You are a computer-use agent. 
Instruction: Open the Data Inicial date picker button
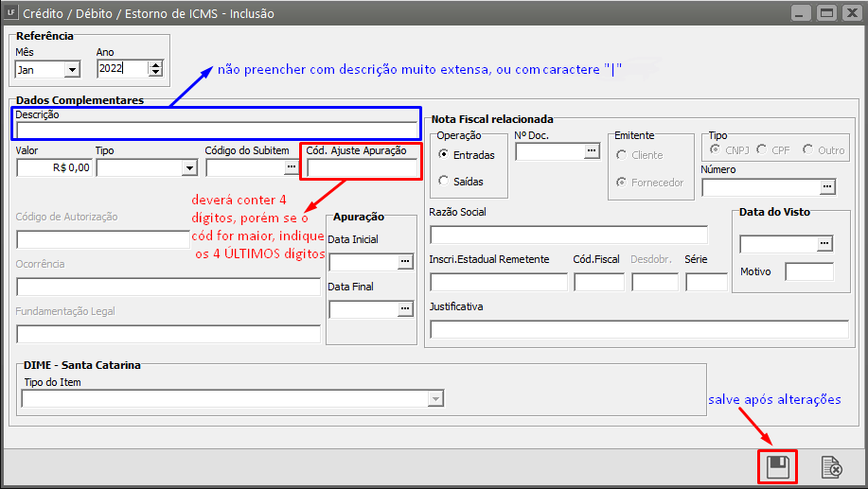point(406,262)
